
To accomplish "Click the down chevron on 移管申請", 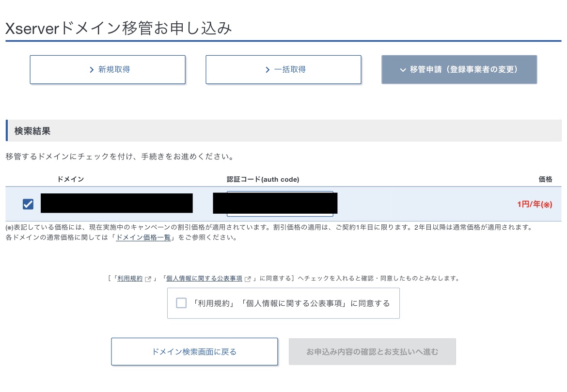I will pos(402,70).
